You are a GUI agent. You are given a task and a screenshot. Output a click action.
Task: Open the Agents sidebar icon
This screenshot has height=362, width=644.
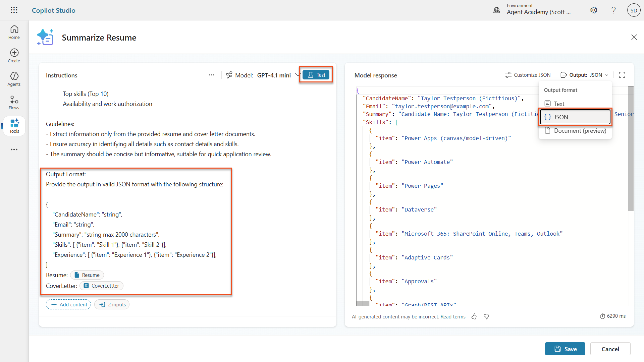(14, 79)
